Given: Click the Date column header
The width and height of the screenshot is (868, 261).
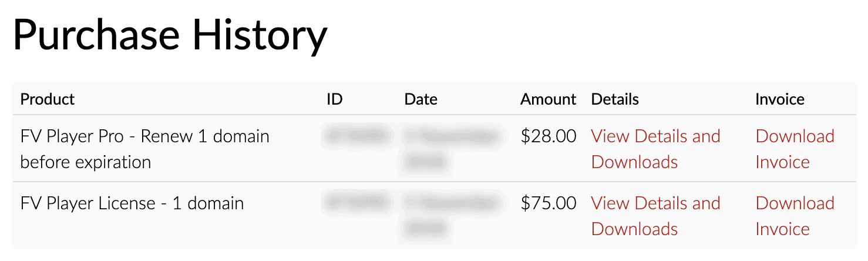Looking at the screenshot, I should point(420,99).
